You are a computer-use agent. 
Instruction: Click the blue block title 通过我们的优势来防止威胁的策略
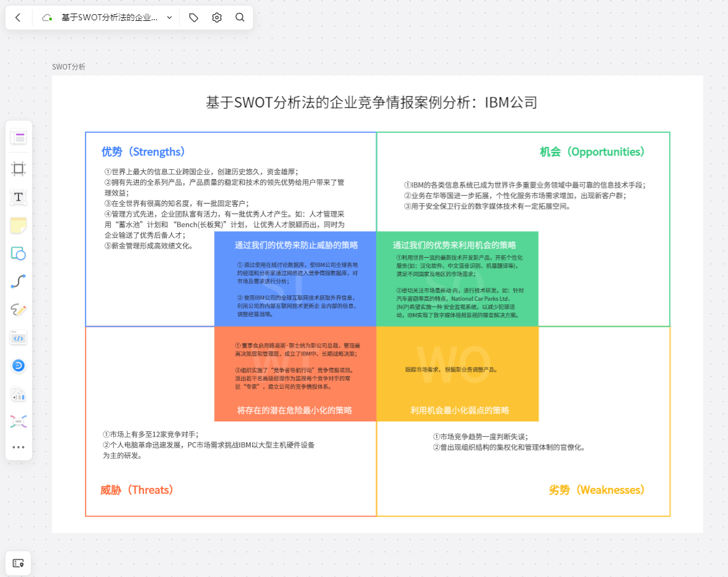(x=296, y=245)
